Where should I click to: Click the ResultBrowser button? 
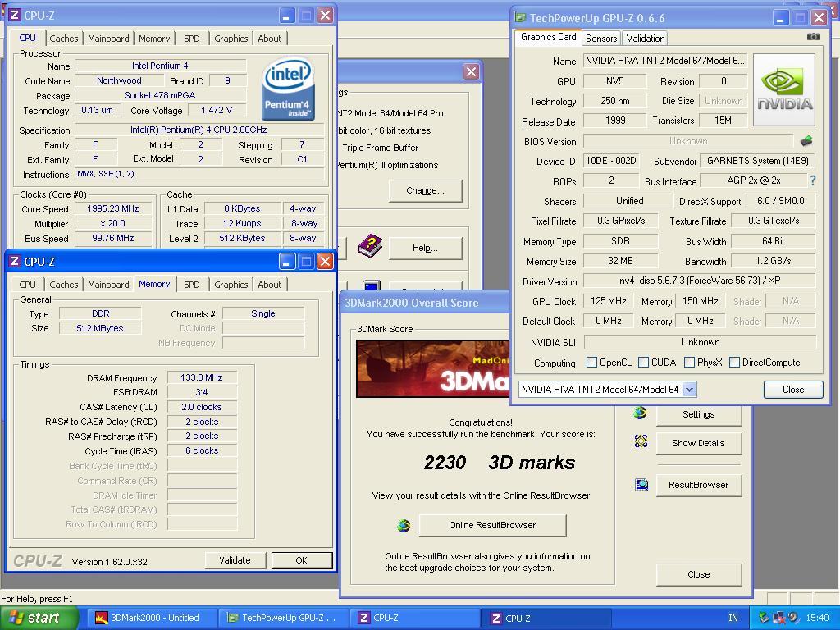pos(699,486)
